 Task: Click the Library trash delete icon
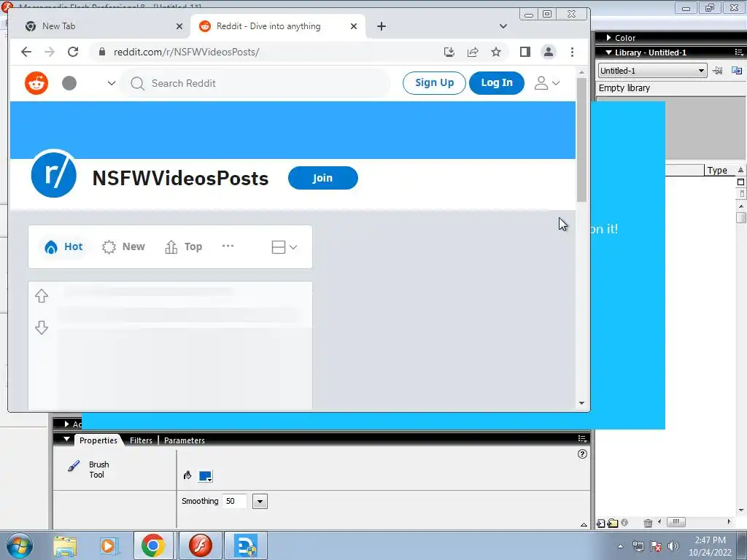pyautogui.click(x=648, y=524)
